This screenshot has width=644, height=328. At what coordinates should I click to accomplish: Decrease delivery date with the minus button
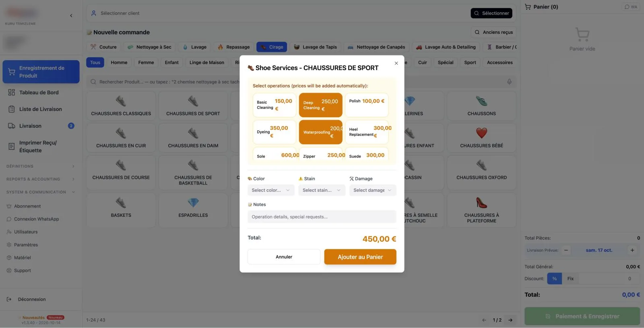click(x=566, y=250)
